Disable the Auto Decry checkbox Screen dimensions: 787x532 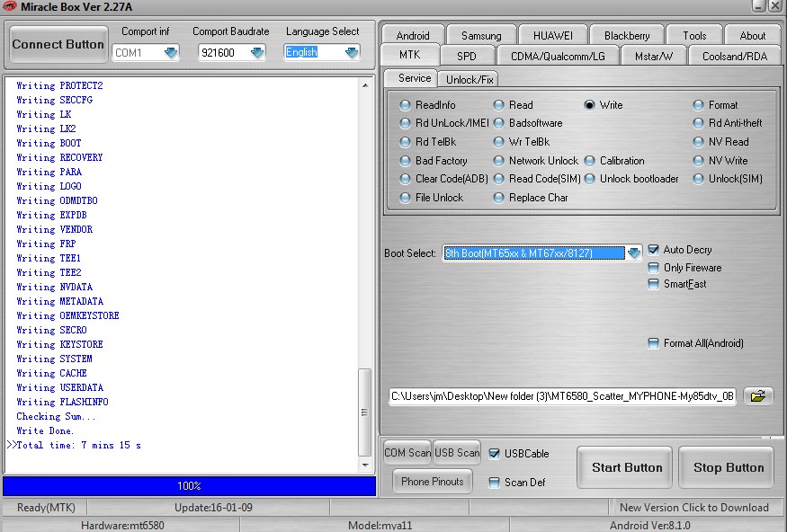tap(654, 249)
